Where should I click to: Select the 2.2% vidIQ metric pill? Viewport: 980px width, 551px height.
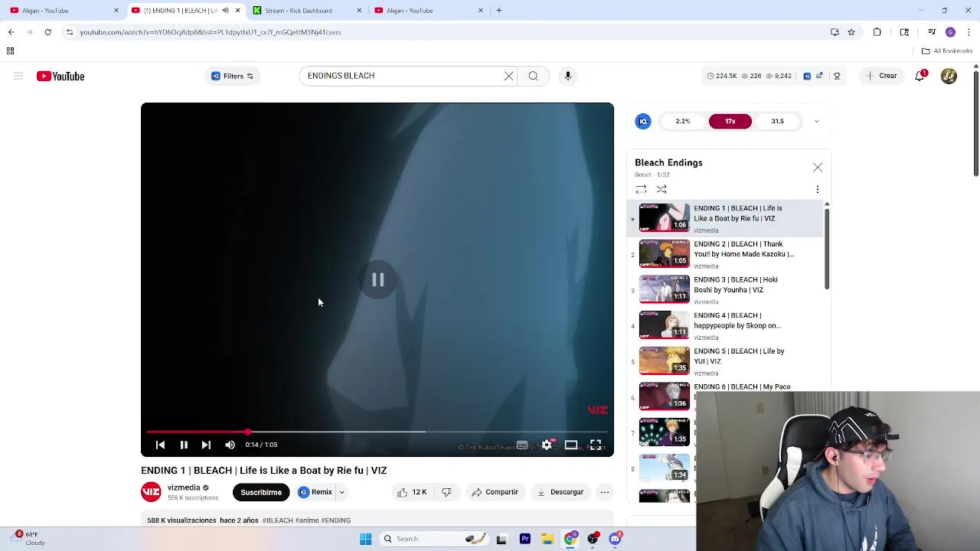[x=683, y=121]
